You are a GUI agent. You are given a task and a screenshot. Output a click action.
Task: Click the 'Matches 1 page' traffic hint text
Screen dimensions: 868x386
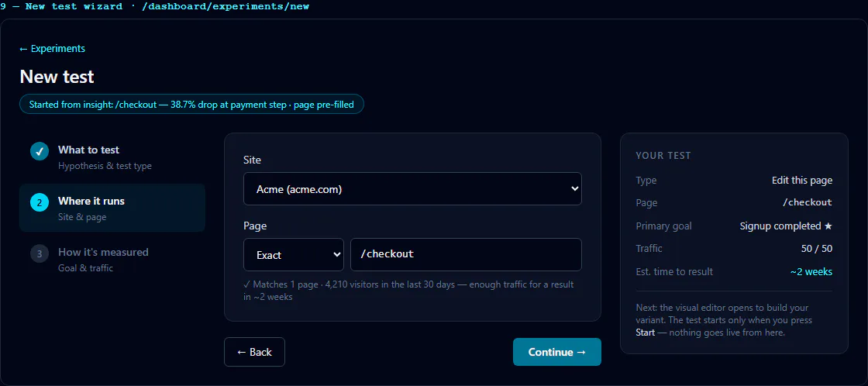pos(408,291)
